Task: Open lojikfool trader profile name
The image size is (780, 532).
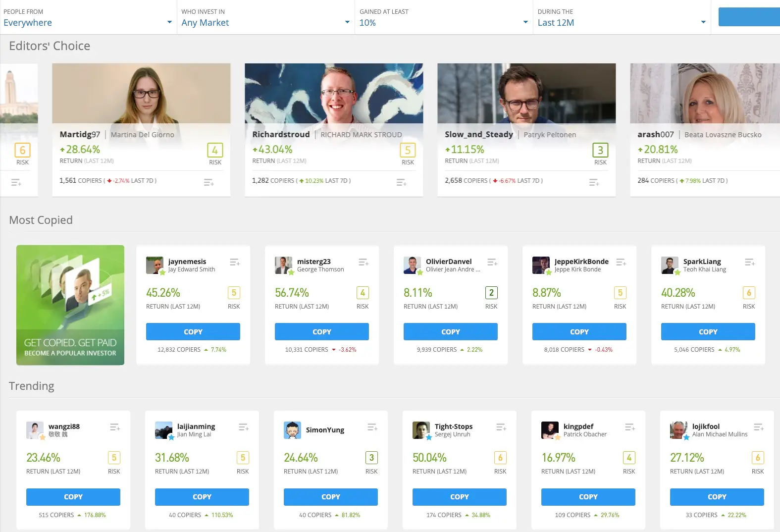Action: (706, 426)
